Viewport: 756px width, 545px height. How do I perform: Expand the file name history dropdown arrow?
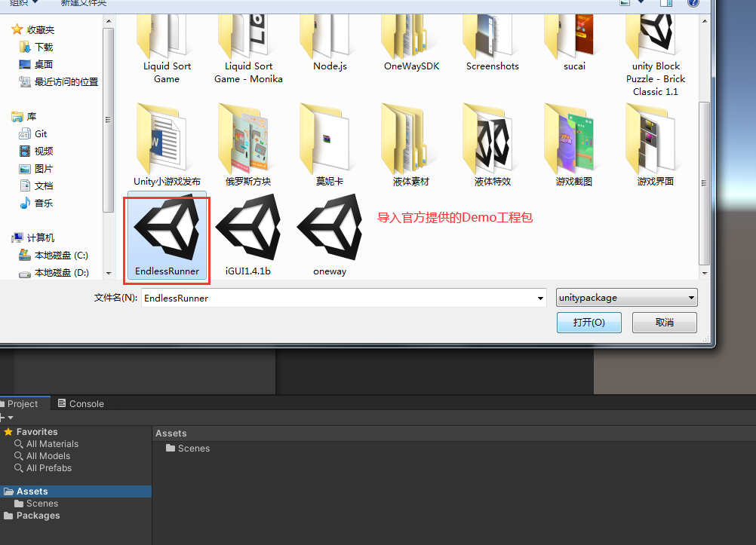point(540,299)
